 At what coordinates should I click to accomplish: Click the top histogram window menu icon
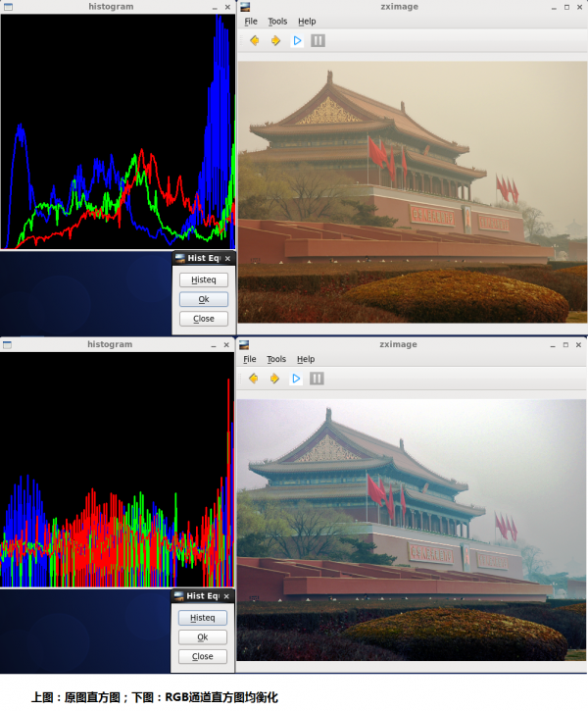tap(8, 7)
